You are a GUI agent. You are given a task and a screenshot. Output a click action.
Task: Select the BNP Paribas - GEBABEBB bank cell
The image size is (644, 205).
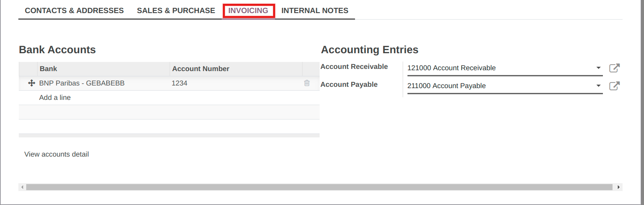click(x=82, y=83)
